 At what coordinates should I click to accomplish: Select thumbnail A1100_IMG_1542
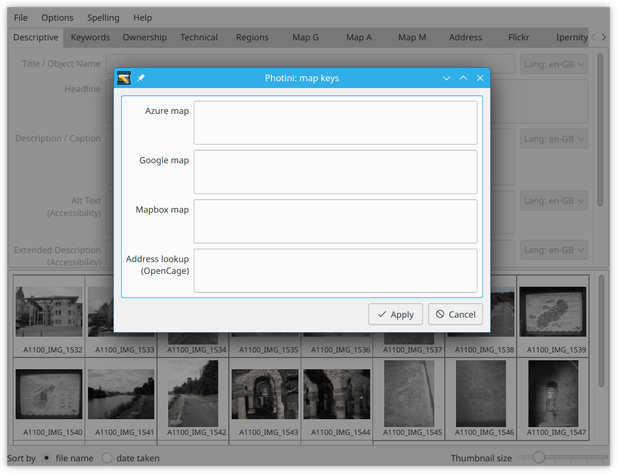click(x=193, y=398)
